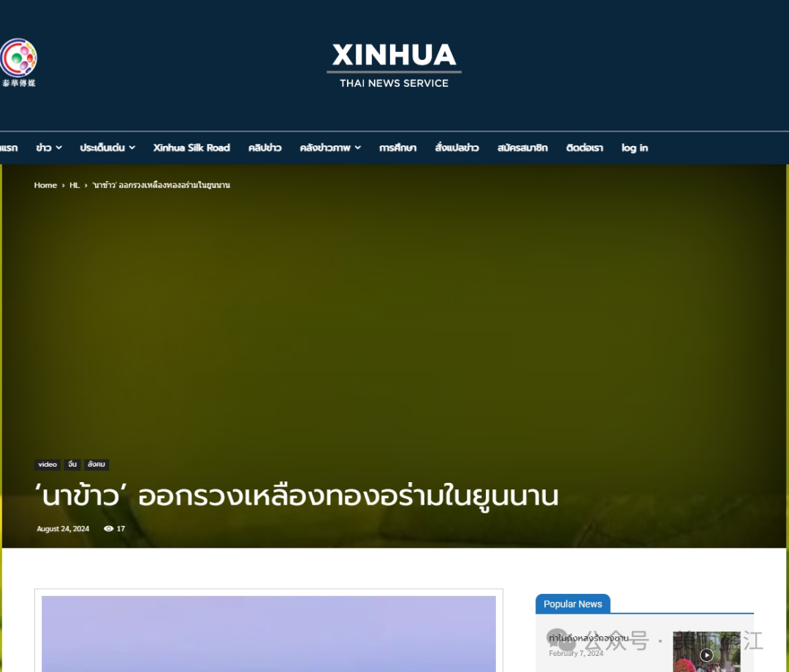Select สั่งแปลข่าว in the navigation bar

(457, 148)
